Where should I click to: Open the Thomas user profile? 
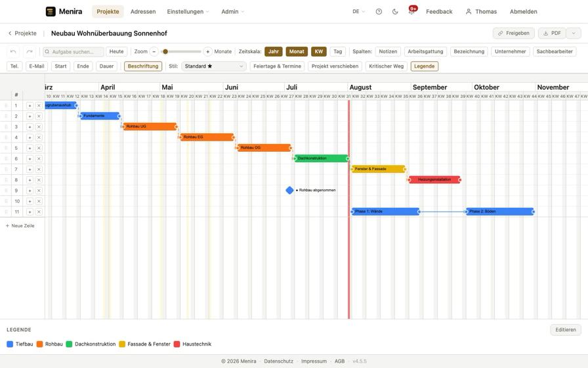(x=481, y=12)
